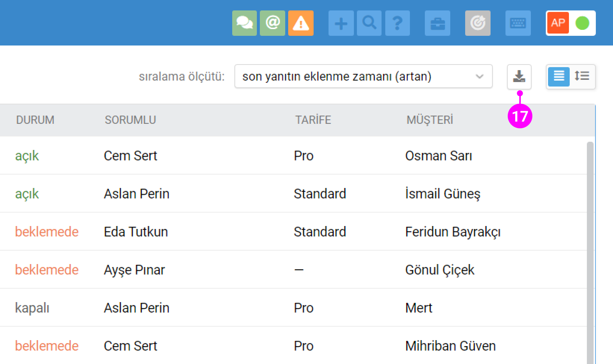Click the briefcase icon
613x364 pixels.
pos(438,23)
